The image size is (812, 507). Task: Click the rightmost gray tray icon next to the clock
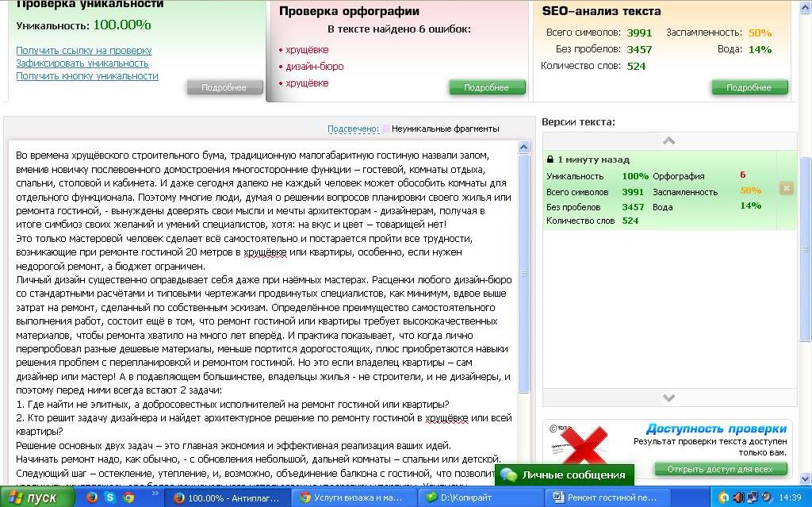click(766, 497)
